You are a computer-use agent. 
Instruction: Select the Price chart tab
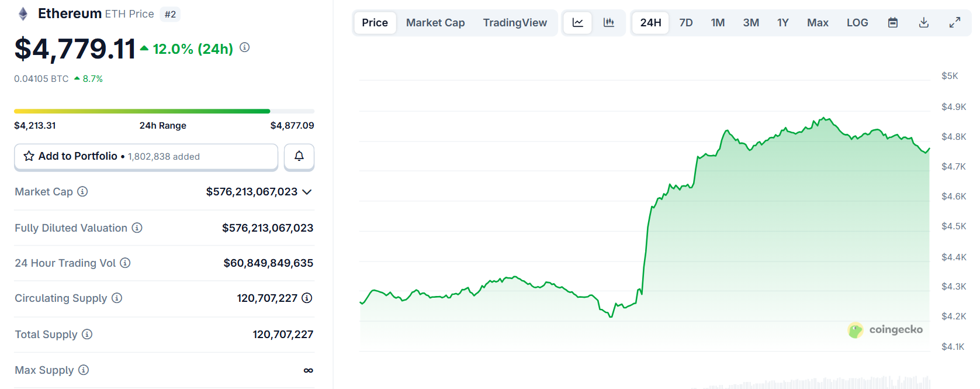click(x=375, y=23)
